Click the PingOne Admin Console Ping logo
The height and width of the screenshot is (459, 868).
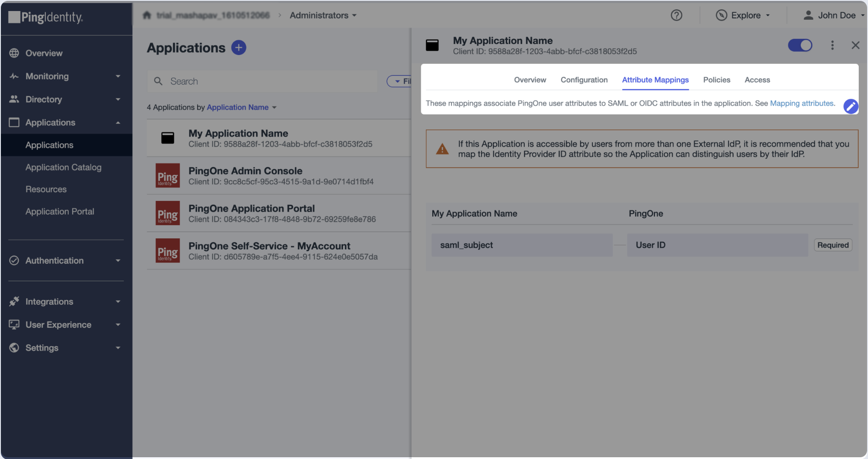point(168,176)
